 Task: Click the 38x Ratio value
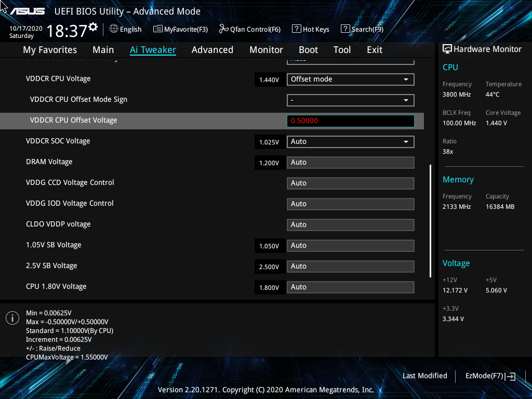click(x=448, y=152)
